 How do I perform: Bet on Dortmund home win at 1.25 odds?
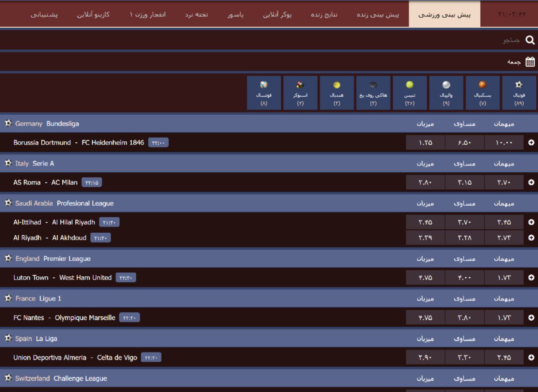click(x=425, y=142)
